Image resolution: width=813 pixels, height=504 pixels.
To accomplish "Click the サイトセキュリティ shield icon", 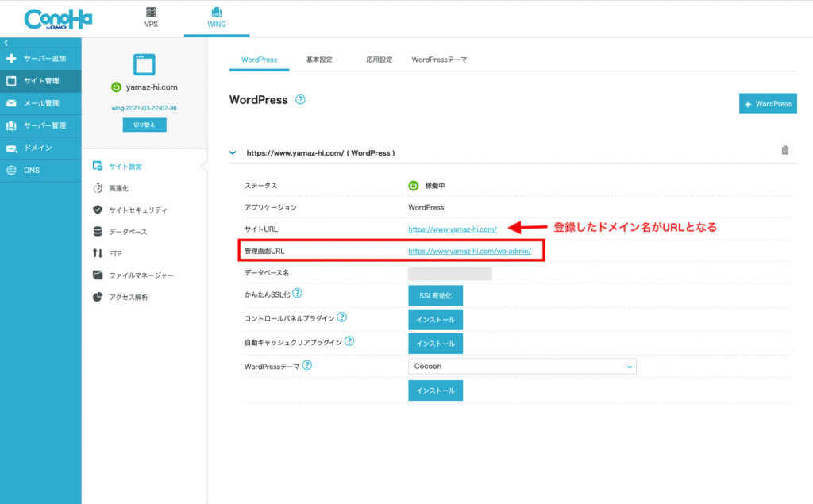I will [98, 210].
